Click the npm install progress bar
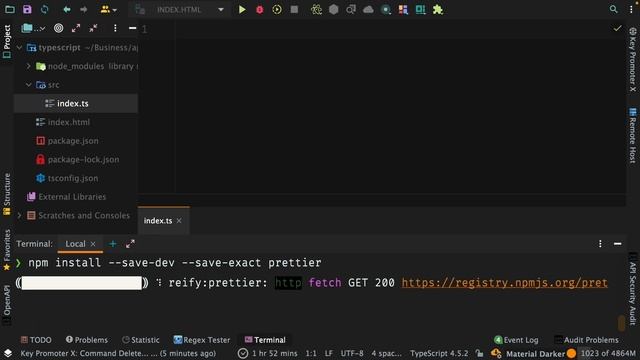This screenshot has width=640, height=360. 82,283
